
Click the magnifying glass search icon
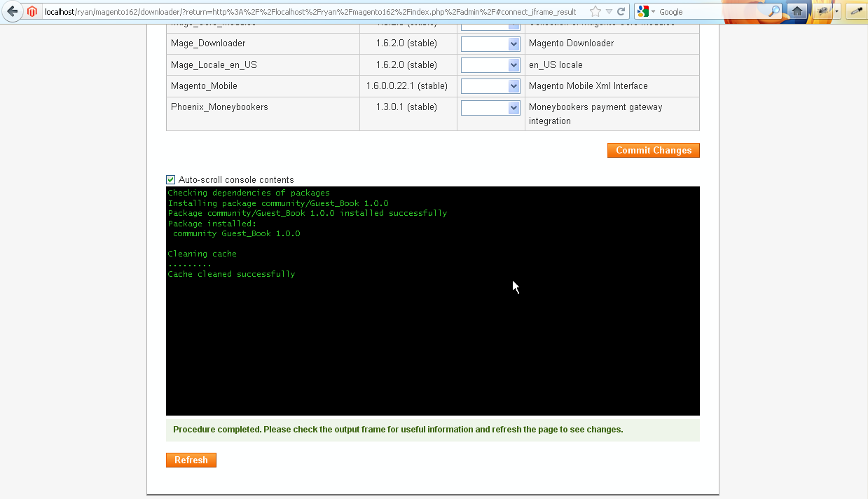pos(773,11)
